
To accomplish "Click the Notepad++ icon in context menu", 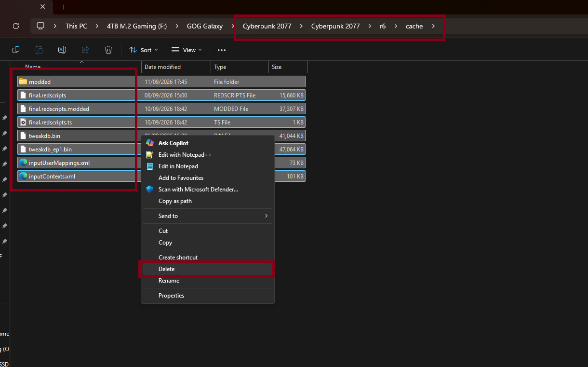I will (150, 155).
